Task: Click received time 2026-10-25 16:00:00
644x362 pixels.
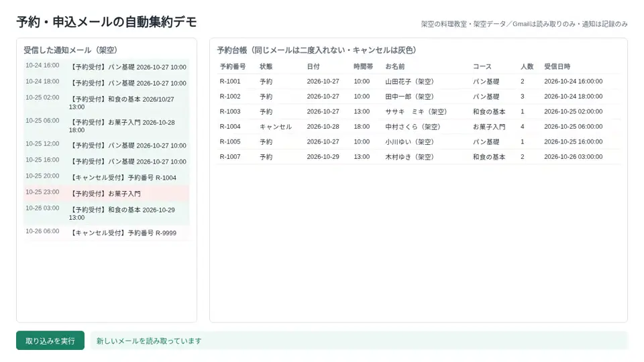Action: click(574, 141)
